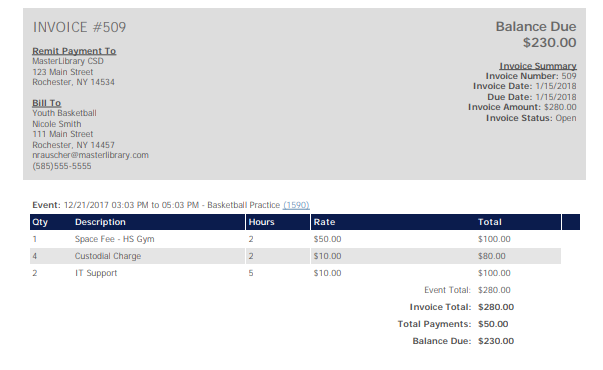Viewport: 603px width, 370px height.
Task: Click the Bill To heading
Action: (x=47, y=103)
